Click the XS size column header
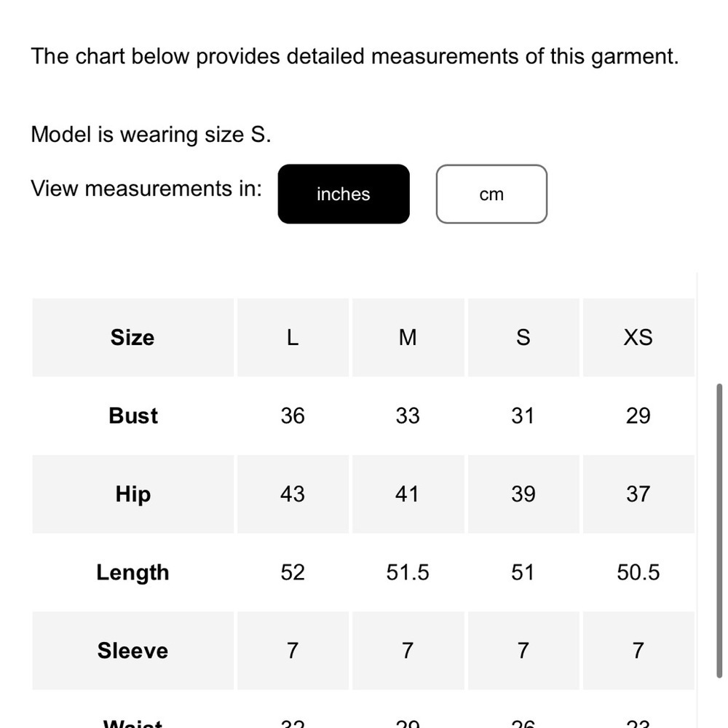728x728 pixels. click(x=638, y=338)
